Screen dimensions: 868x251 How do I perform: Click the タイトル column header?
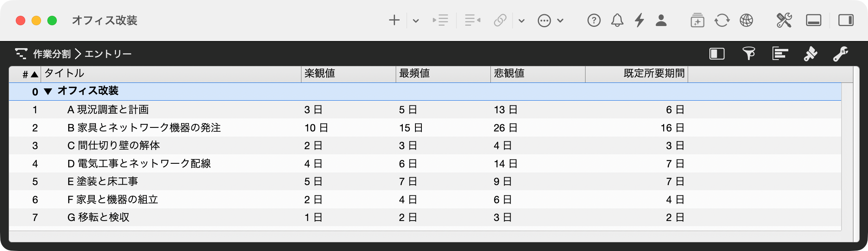[x=171, y=74]
